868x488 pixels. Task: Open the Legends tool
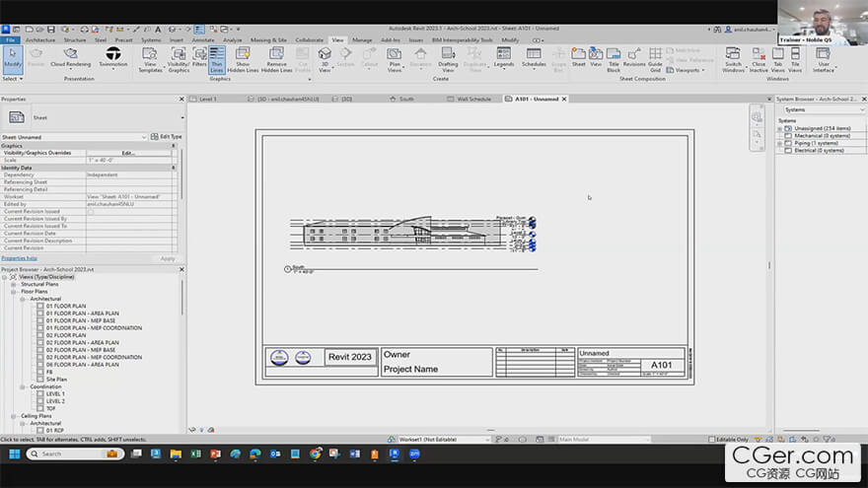[x=504, y=57]
